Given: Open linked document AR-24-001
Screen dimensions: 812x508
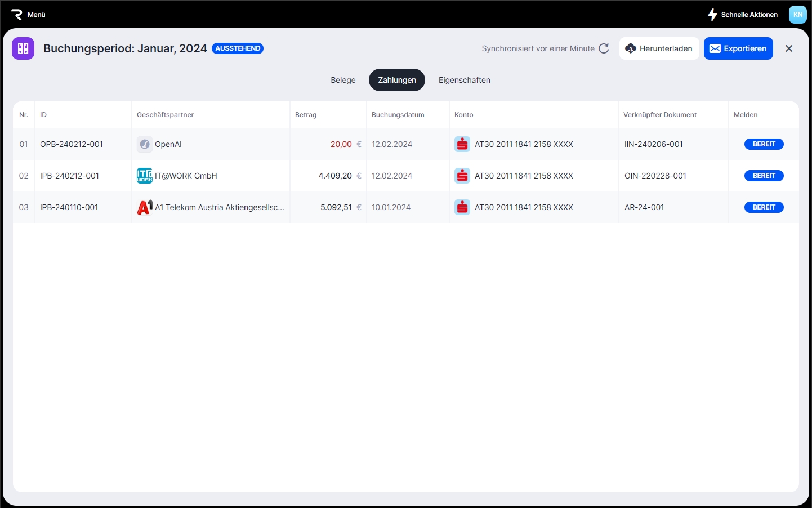Looking at the screenshot, I should (644, 207).
